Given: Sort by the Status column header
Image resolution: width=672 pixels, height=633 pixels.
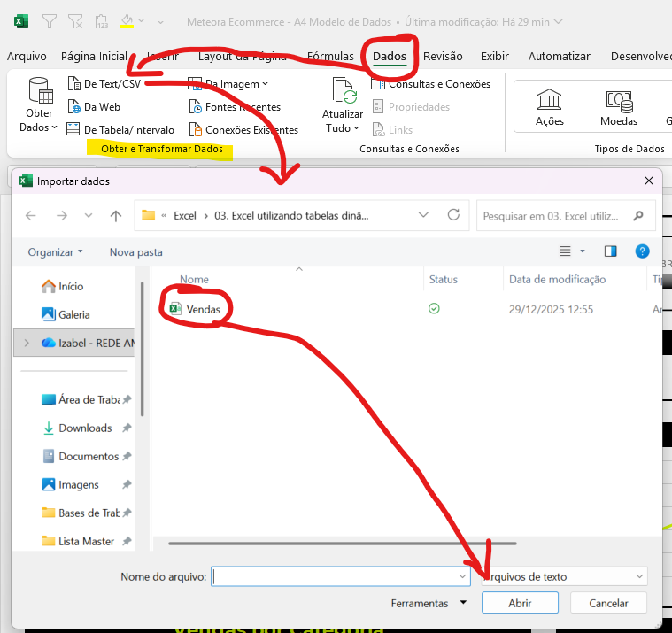Looking at the screenshot, I should [444, 280].
